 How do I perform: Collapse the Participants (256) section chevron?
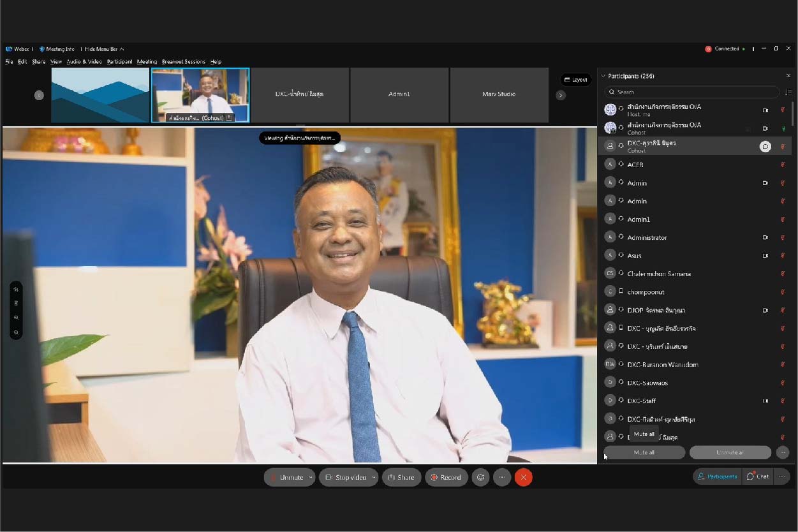click(603, 76)
